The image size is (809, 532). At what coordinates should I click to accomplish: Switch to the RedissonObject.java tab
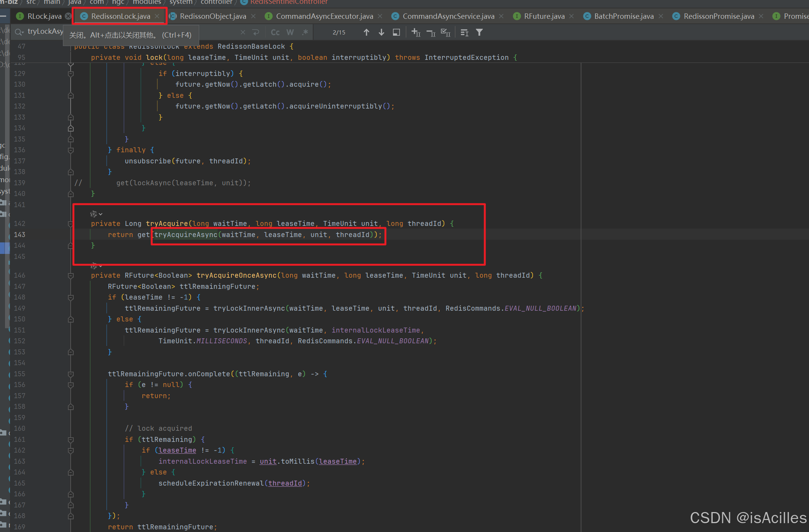tap(212, 16)
